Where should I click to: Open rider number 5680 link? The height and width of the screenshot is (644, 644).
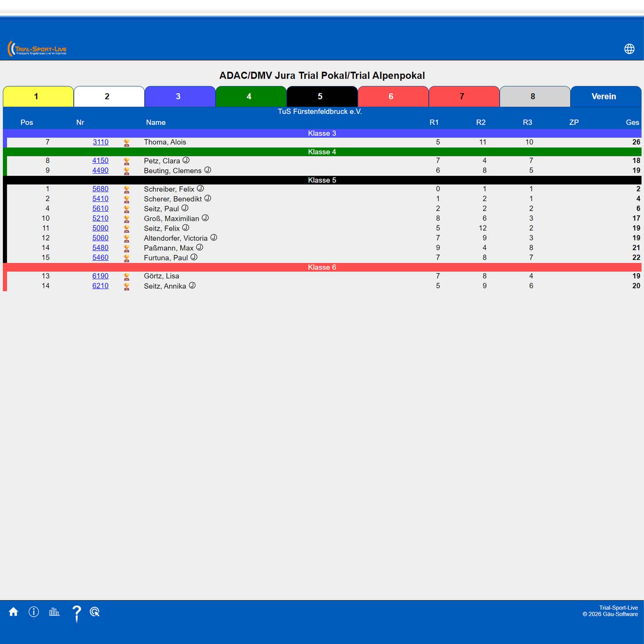100,189
